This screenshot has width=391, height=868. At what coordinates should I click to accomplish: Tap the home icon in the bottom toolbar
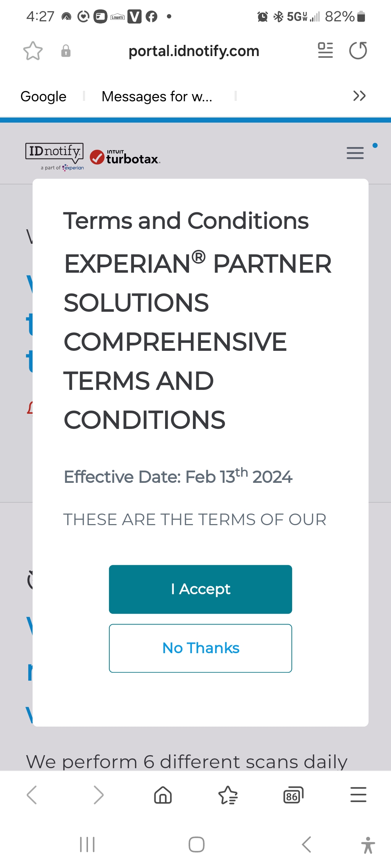pos(163,795)
